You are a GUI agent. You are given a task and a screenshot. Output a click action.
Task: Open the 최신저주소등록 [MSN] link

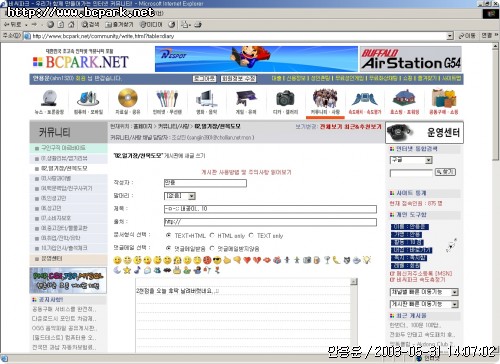click(x=421, y=273)
